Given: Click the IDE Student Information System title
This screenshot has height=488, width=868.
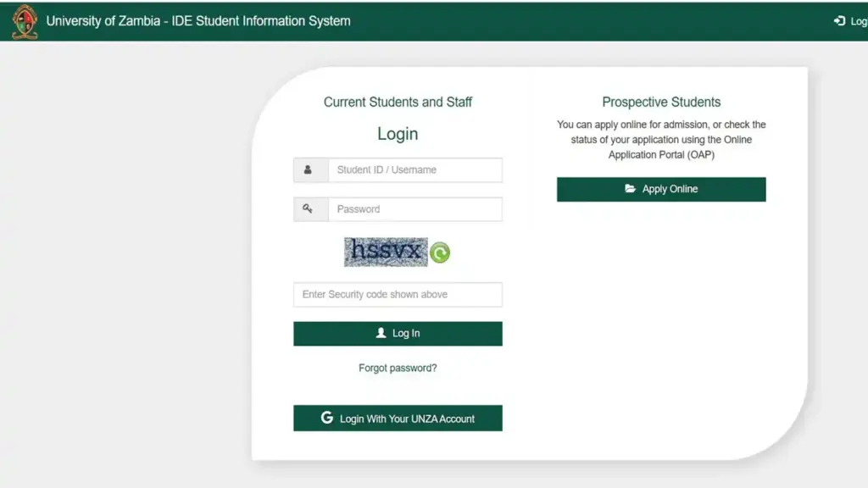Looking at the screenshot, I should pos(198,21).
